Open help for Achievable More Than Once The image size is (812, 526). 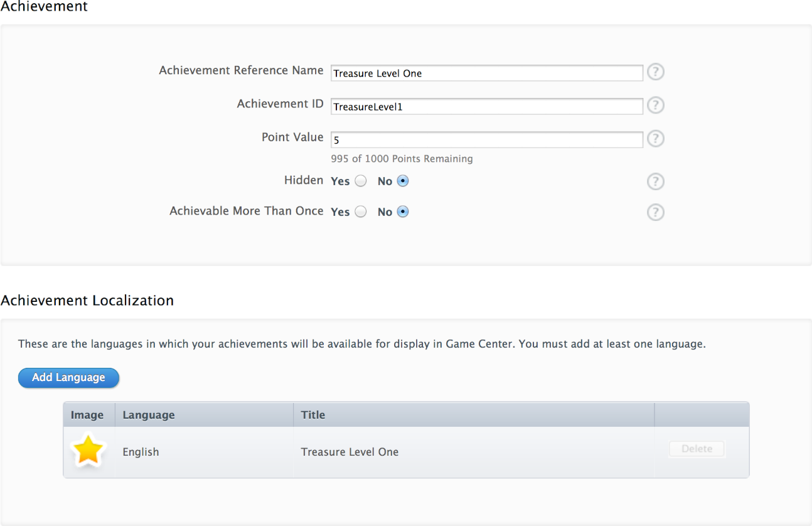(x=655, y=212)
